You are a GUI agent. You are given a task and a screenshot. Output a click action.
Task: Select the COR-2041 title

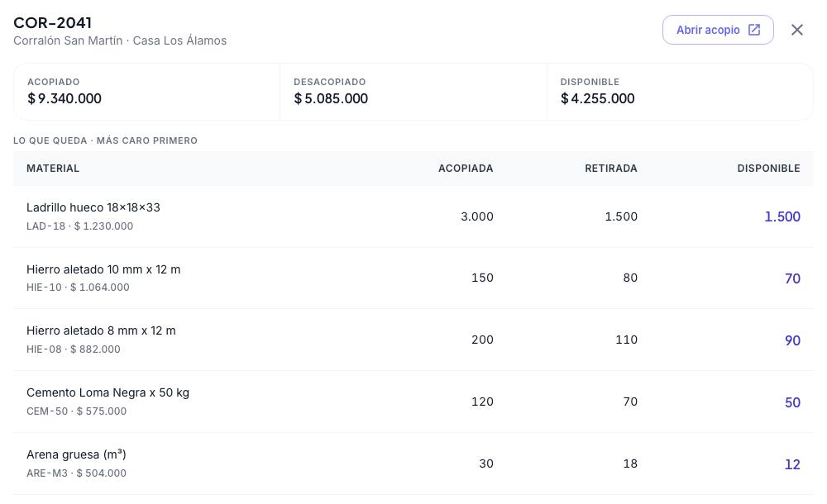[x=52, y=22]
